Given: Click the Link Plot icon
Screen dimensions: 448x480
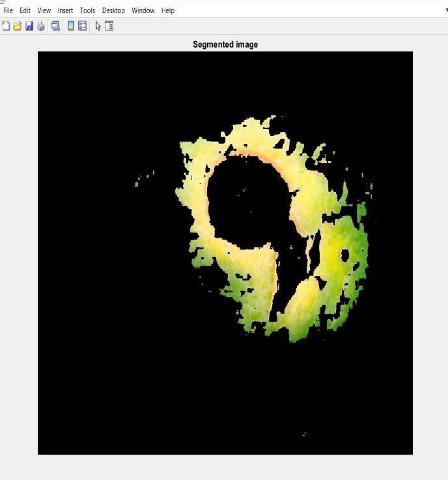Looking at the screenshot, I should click(x=55, y=26).
